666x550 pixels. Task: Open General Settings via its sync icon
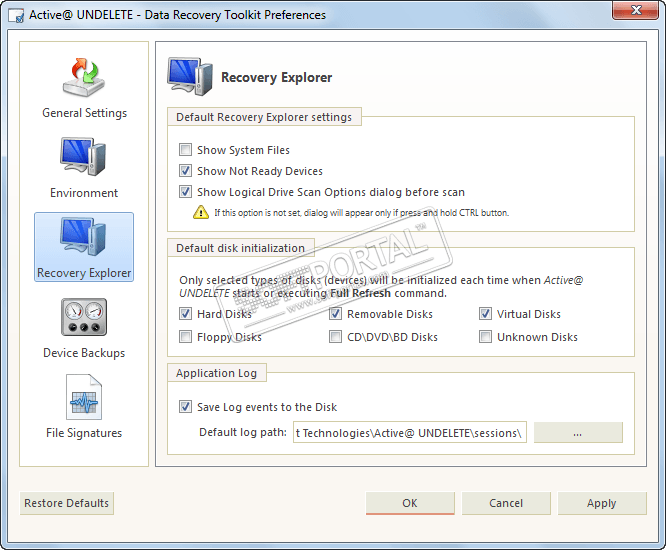click(x=84, y=77)
